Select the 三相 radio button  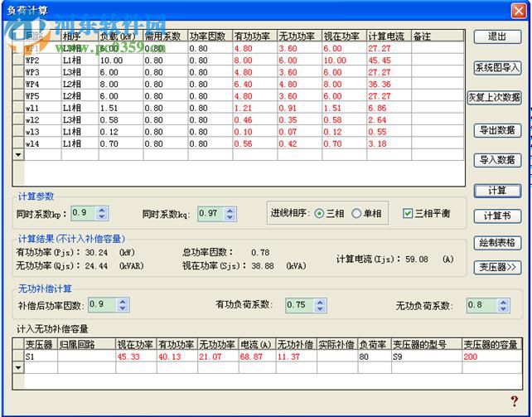[319, 214]
